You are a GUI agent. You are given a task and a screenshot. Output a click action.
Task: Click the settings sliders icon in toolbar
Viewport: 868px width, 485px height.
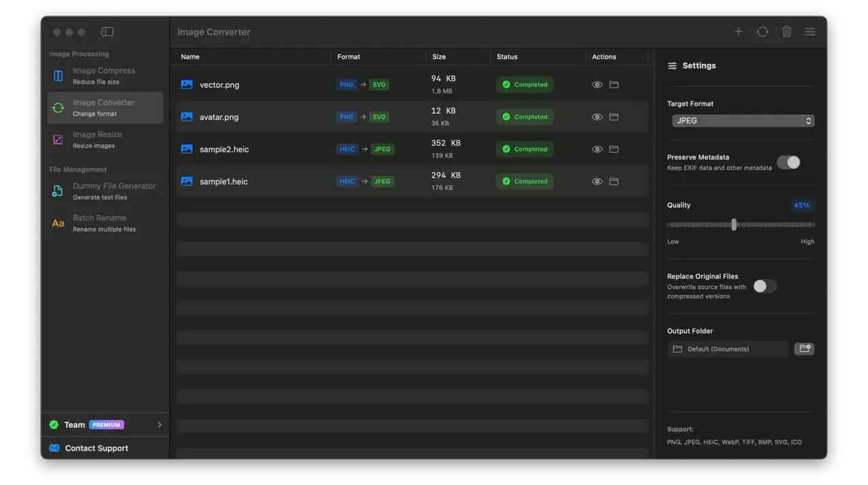810,31
